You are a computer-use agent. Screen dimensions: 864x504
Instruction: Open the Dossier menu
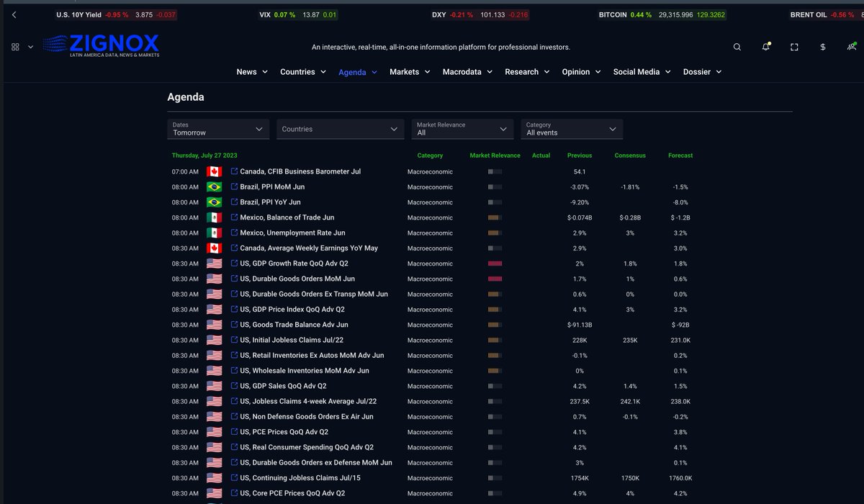pyautogui.click(x=702, y=72)
